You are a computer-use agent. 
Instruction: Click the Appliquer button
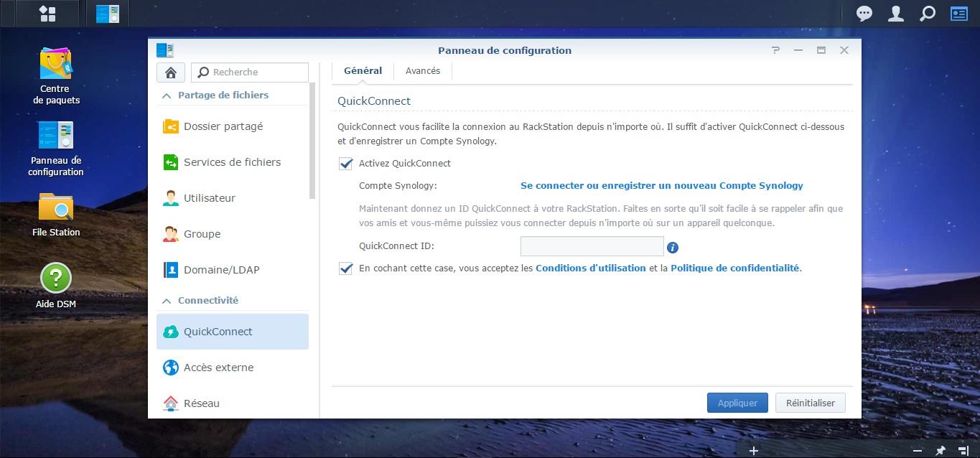coord(737,403)
